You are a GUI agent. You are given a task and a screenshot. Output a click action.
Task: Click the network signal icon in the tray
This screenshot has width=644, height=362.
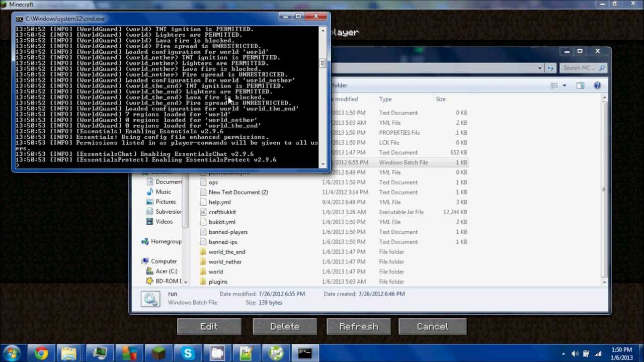click(x=598, y=353)
